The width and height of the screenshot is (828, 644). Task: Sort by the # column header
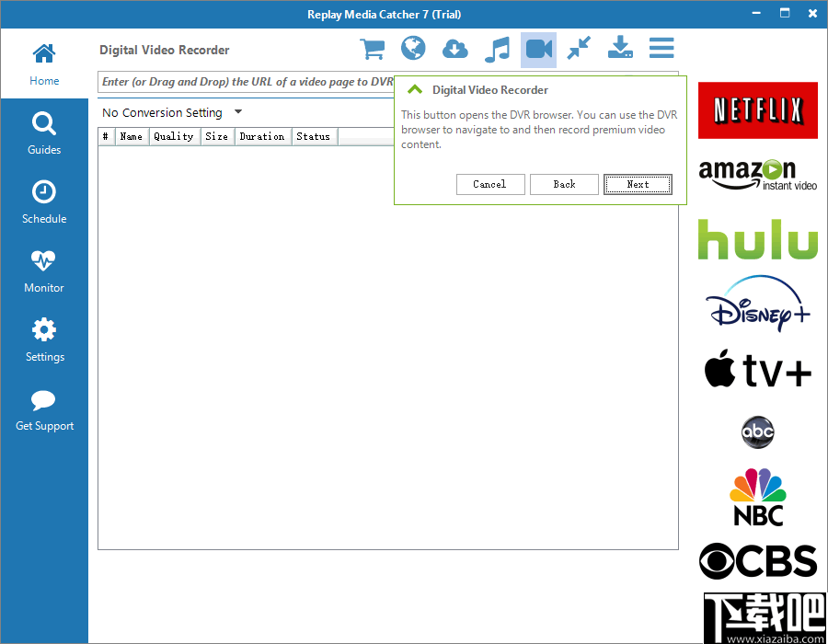pyautogui.click(x=106, y=136)
